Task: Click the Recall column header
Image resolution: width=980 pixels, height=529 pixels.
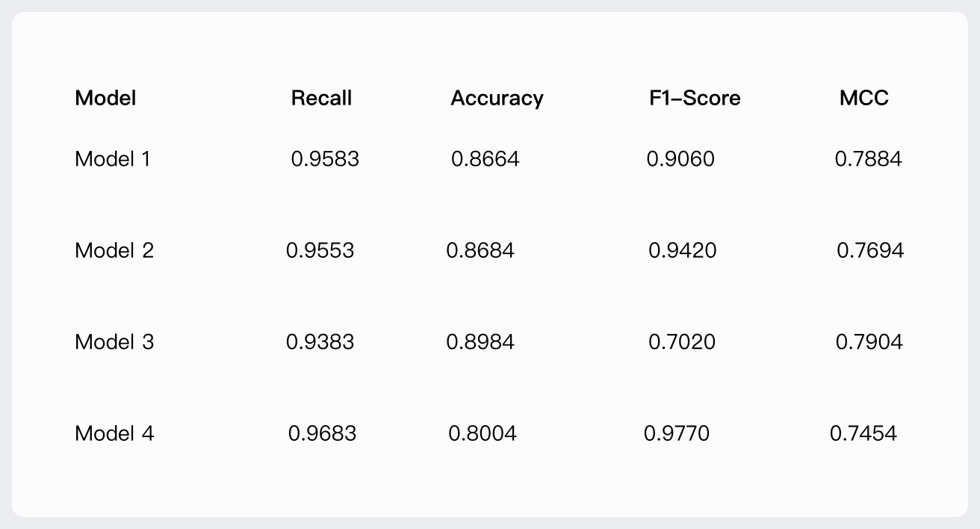Action: (x=321, y=98)
